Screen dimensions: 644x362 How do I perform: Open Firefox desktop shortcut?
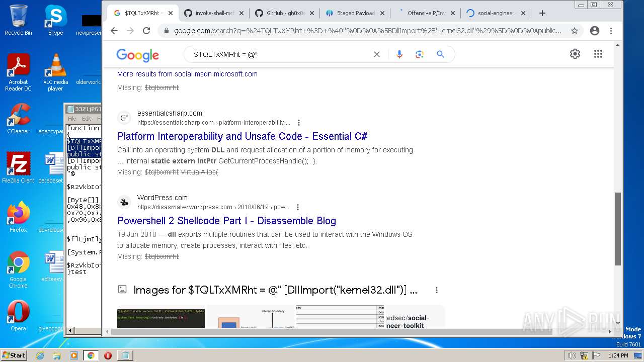(18, 217)
